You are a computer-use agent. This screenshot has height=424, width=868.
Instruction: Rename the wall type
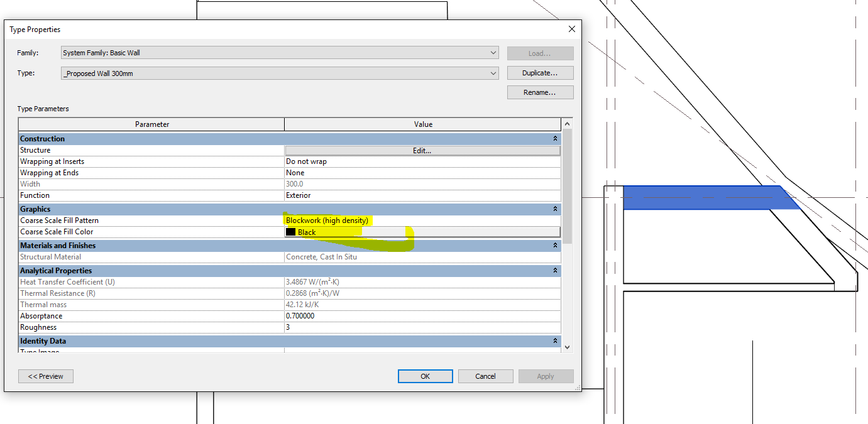click(x=539, y=92)
